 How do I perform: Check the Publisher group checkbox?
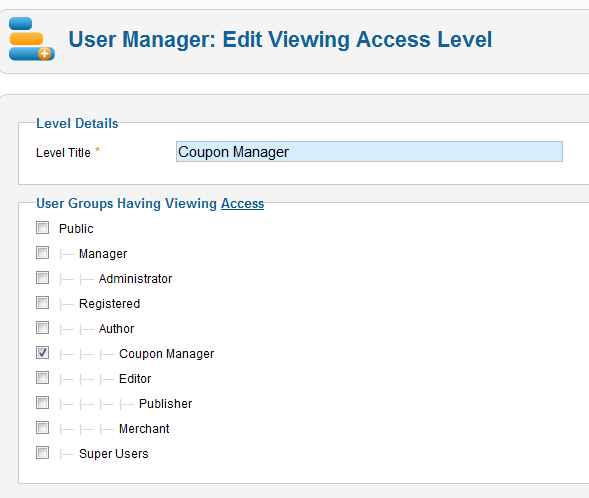pos(42,403)
